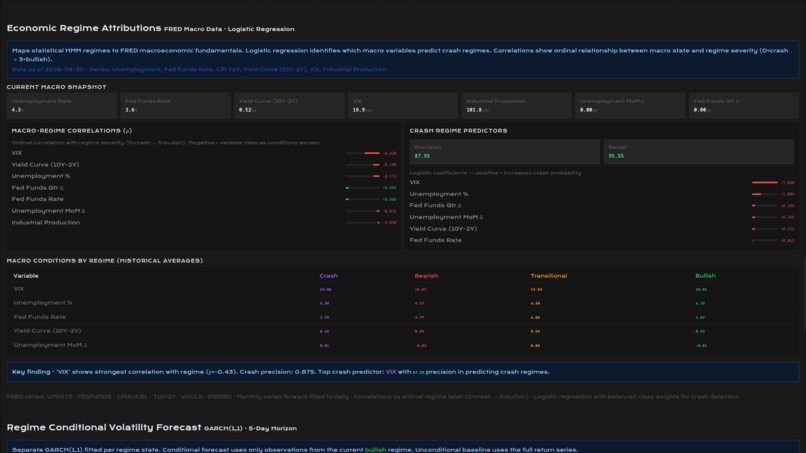The height and width of the screenshot is (453, 806).
Task: Click the Key finding summary box
Action: (403, 372)
